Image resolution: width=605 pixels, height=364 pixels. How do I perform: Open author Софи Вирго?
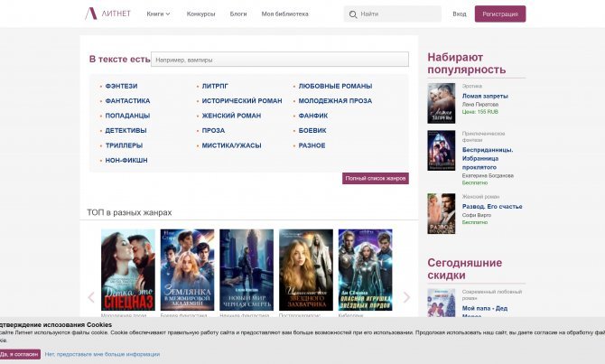477,215
